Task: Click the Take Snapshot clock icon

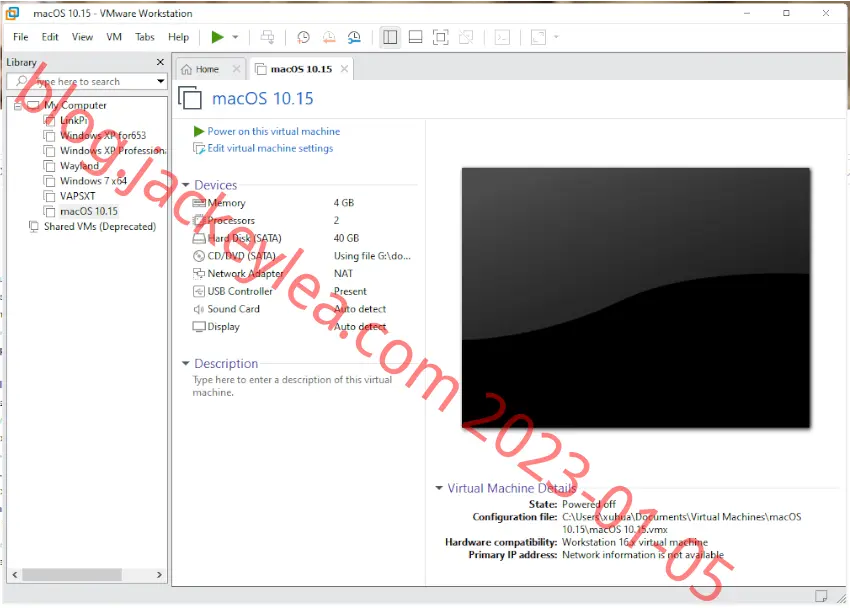Action: point(304,37)
